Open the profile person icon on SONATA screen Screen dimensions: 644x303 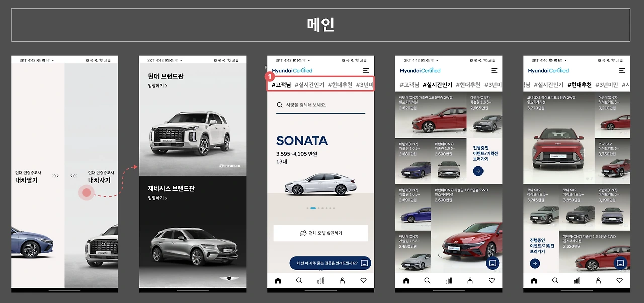pyautogui.click(x=342, y=281)
